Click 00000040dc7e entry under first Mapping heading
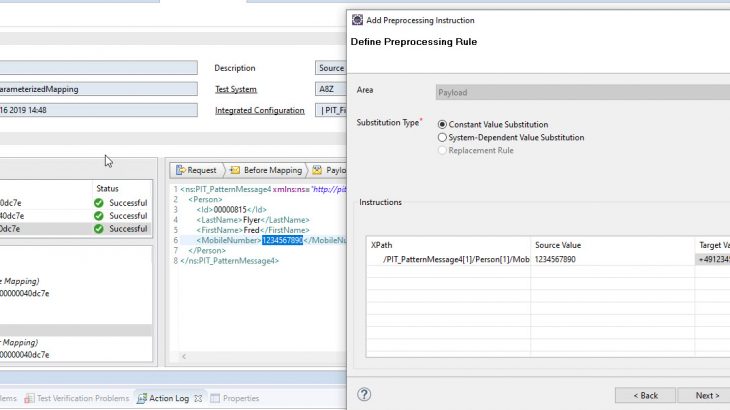 coord(25,294)
